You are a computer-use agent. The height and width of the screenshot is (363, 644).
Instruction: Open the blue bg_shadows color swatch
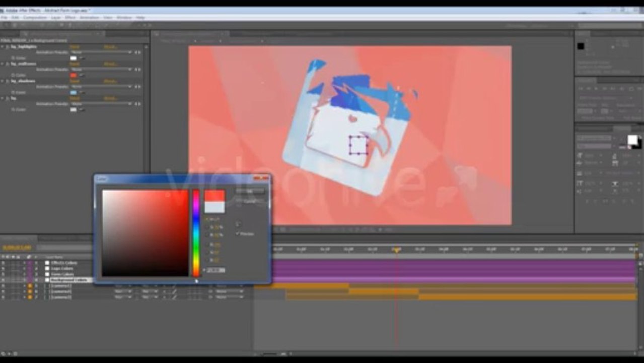click(x=74, y=92)
